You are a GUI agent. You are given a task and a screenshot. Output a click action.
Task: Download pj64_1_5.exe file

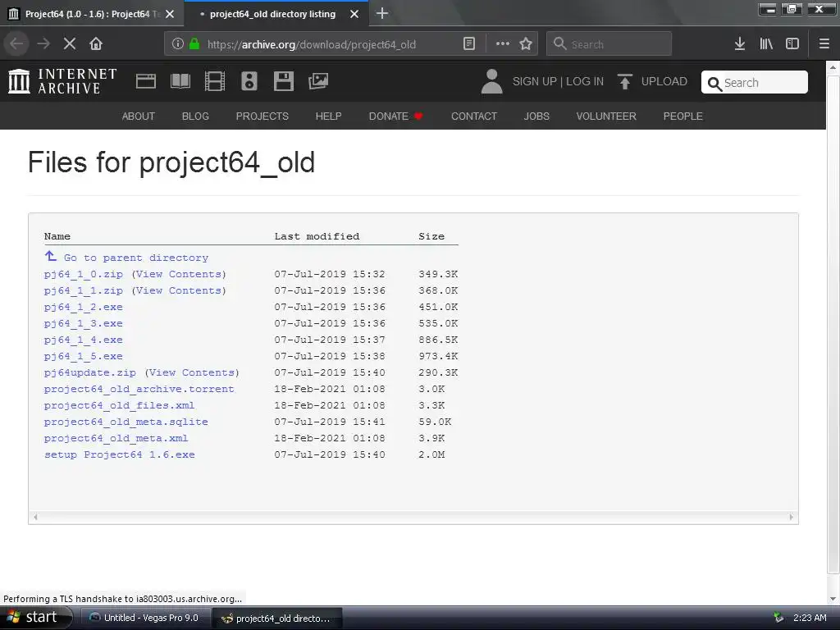pos(84,356)
